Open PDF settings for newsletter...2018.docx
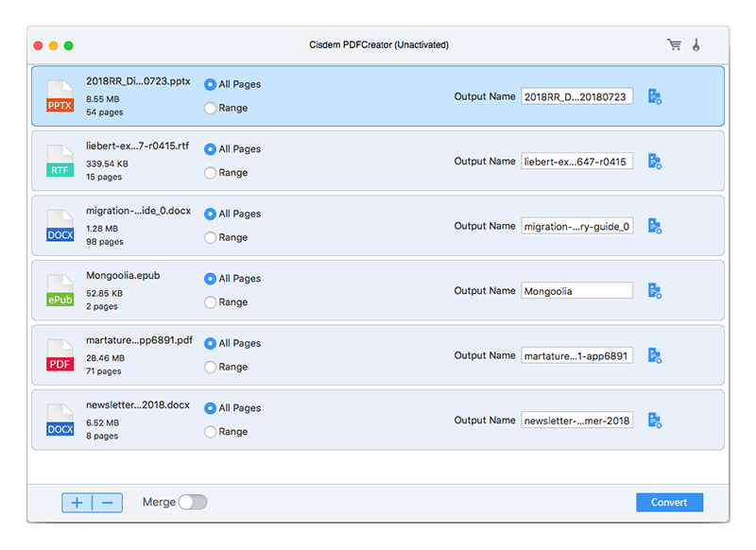The height and width of the screenshot is (550, 756). tap(655, 421)
